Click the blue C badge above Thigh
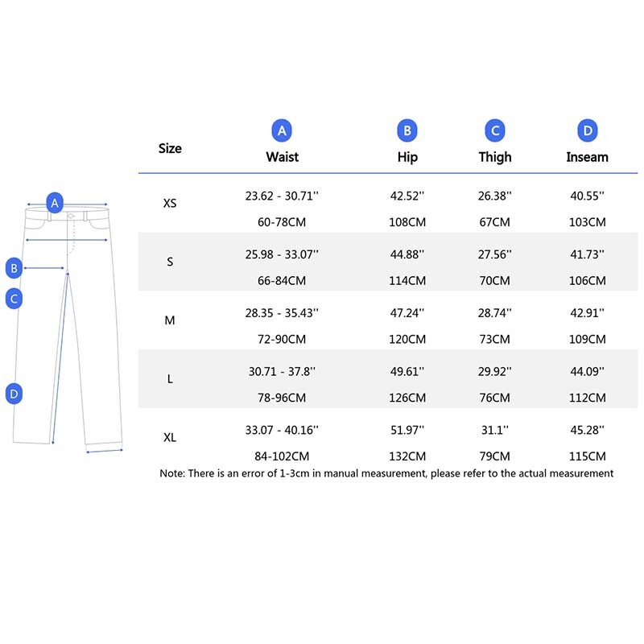644x644 pixels. (495, 130)
